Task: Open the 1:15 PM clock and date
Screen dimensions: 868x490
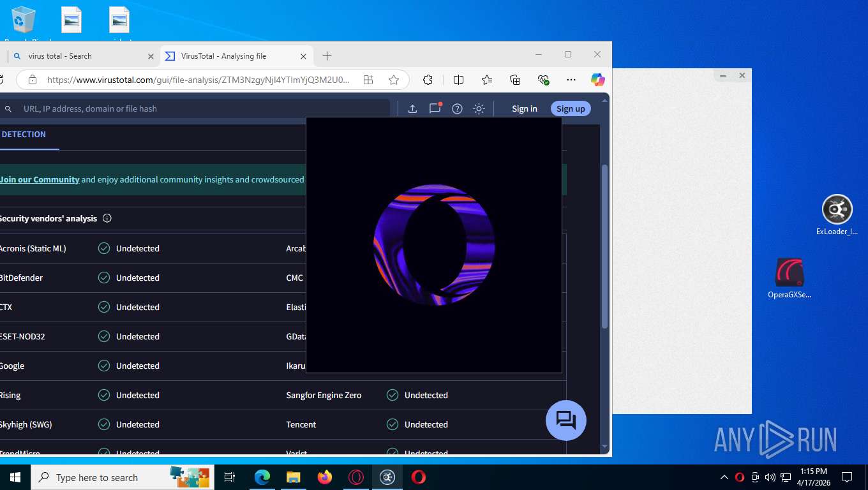Action: pos(813,477)
